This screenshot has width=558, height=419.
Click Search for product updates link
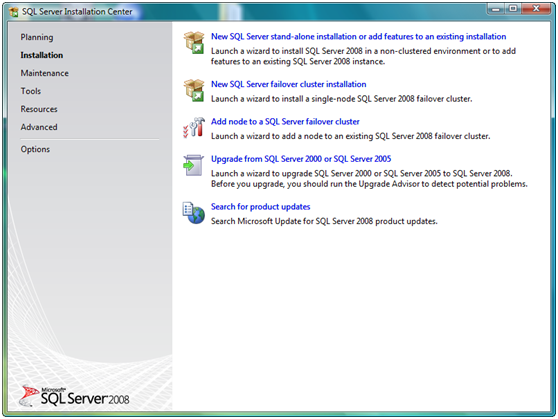point(260,207)
